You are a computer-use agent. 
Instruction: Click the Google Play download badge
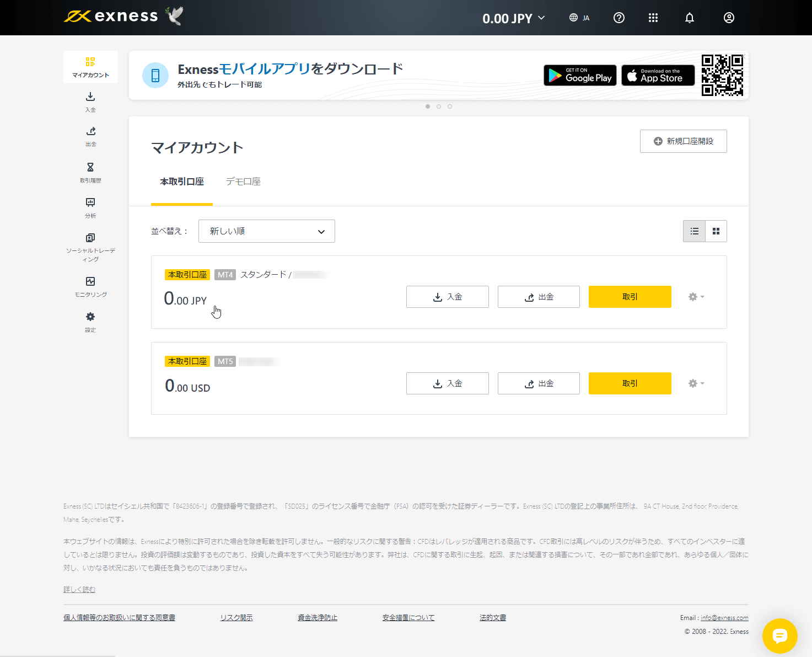(x=579, y=76)
